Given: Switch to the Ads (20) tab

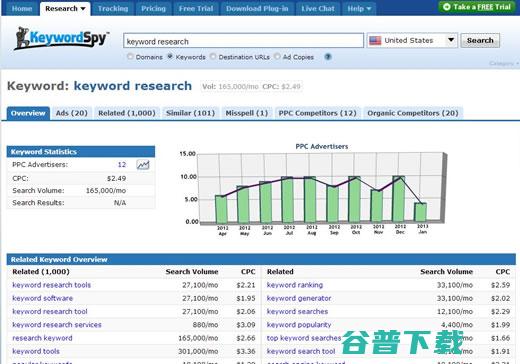Looking at the screenshot, I should point(72,113).
